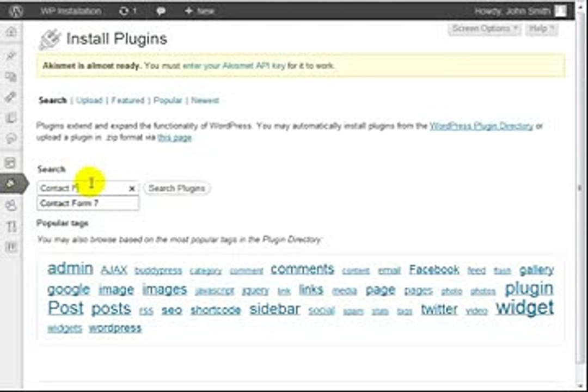The height and width of the screenshot is (392, 588).
Task: Browse the Facebook tag
Action: click(434, 269)
